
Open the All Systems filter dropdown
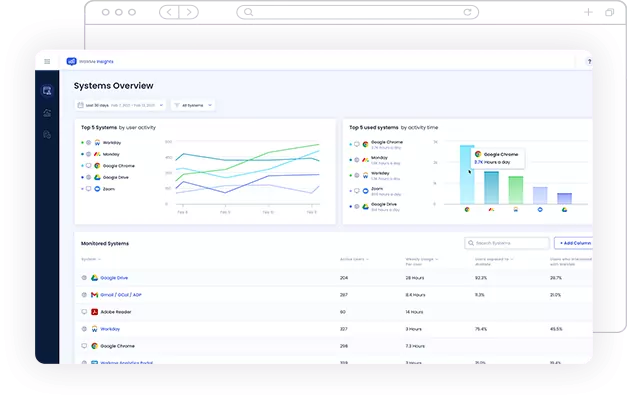(193, 105)
